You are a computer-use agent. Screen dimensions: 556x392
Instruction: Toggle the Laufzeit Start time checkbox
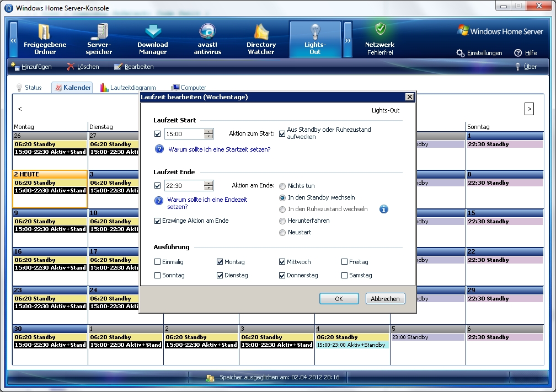[157, 134]
